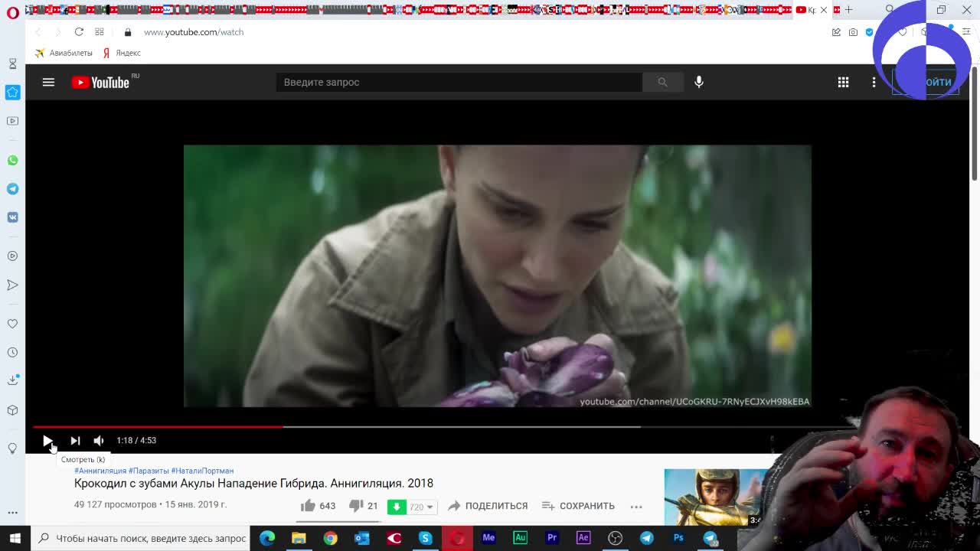Click the lightbulb icon in sidebar
Image resolution: width=980 pixels, height=551 pixels.
(x=12, y=448)
